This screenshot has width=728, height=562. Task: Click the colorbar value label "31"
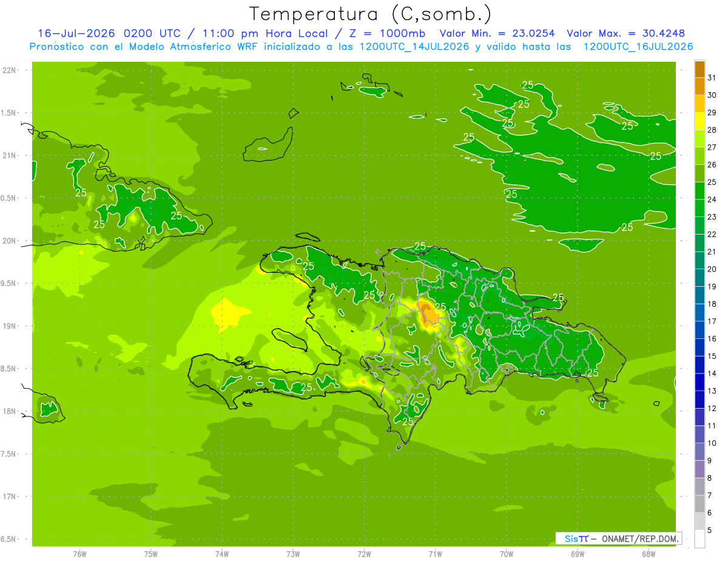[712, 77]
